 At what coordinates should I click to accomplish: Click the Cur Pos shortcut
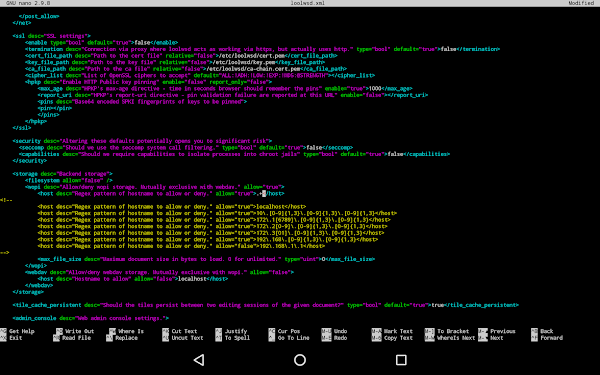click(x=283, y=331)
